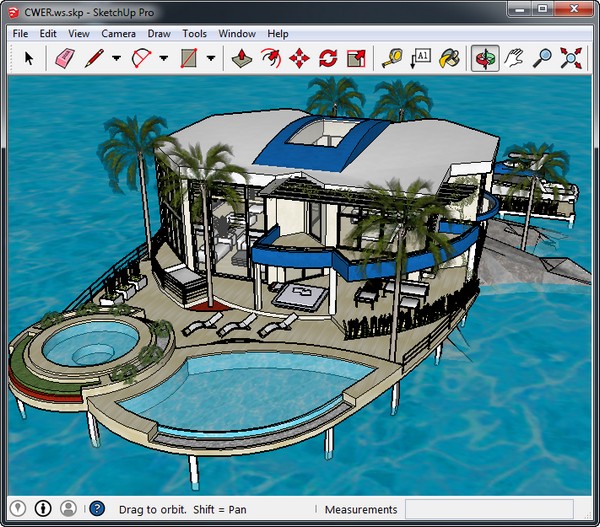The width and height of the screenshot is (600, 527).
Task: Pick the Pencil line tool
Action: point(95,58)
